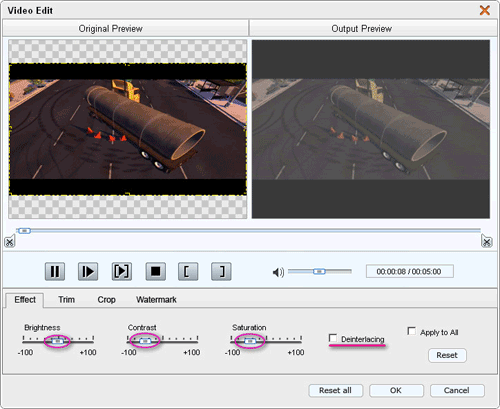Pause the video playback
This screenshot has width=500, height=409.
[x=55, y=271]
